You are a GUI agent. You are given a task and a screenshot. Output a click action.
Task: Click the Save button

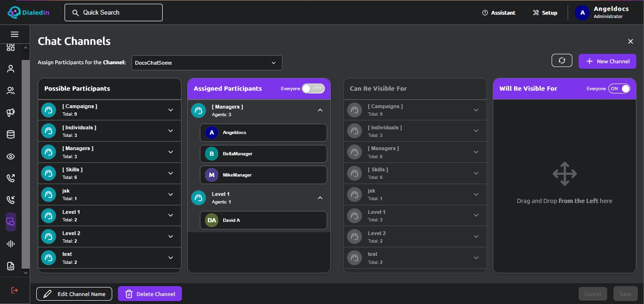(x=626, y=294)
